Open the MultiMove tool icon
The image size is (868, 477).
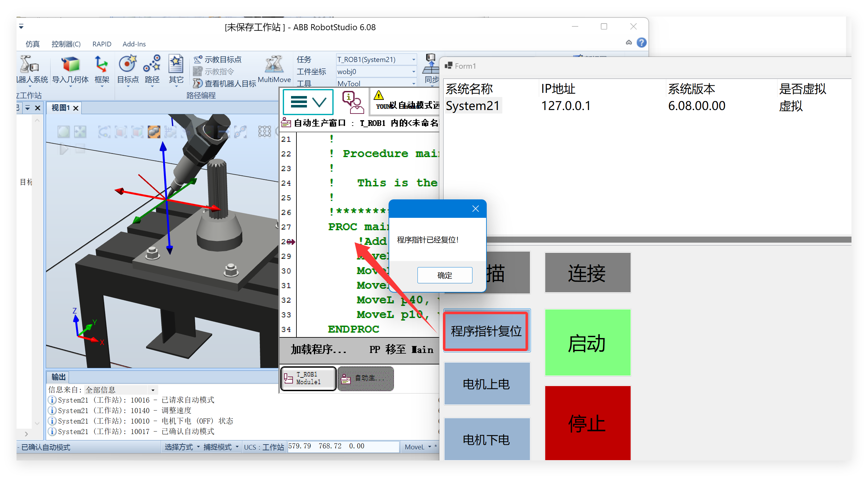point(274,64)
